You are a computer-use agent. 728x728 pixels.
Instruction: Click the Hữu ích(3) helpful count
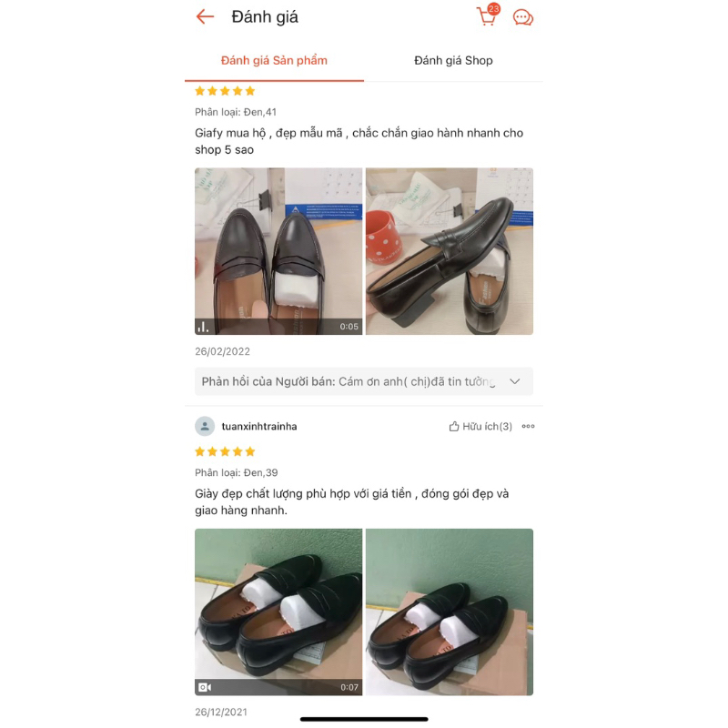coord(487,426)
